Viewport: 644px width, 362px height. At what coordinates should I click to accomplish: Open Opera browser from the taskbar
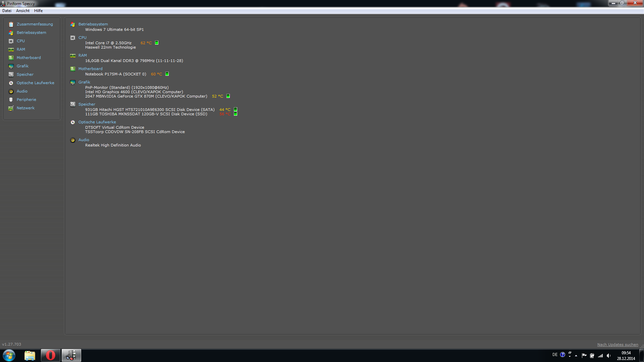[x=51, y=355]
